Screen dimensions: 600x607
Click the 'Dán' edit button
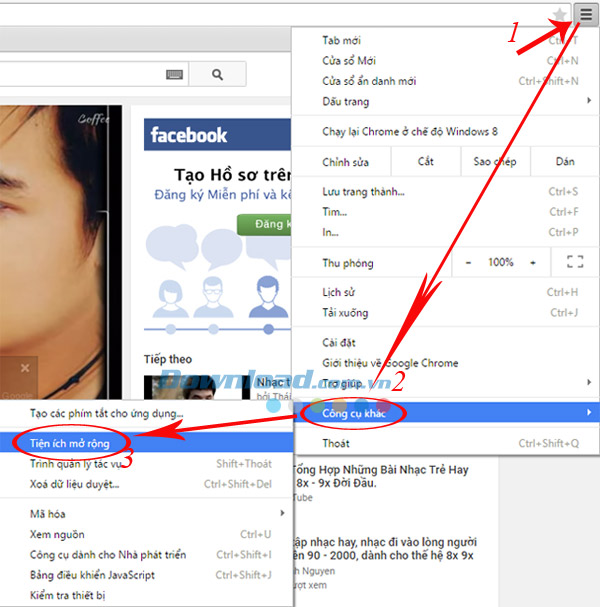click(565, 161)
